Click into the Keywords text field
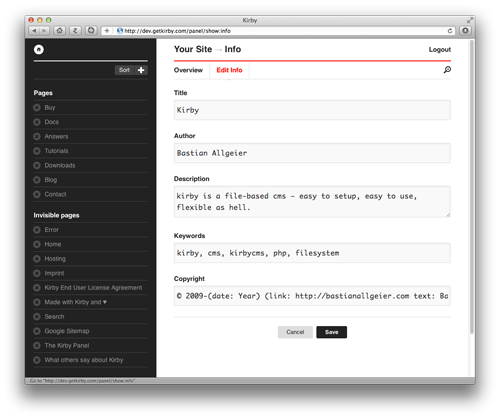 click(312, 253)
